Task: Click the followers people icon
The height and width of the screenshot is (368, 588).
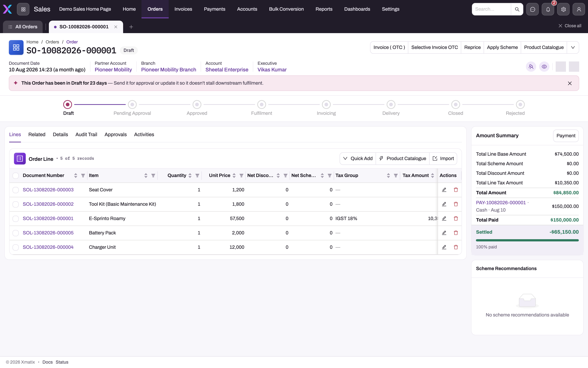Action: coord(531,66)
